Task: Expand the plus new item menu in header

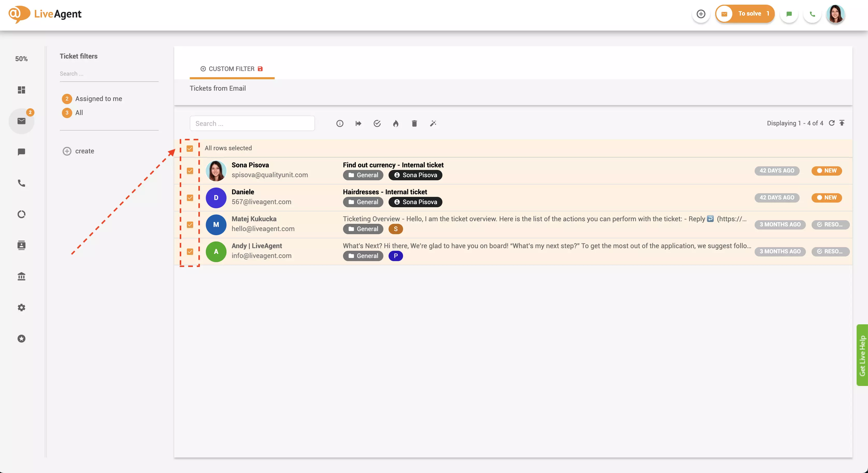Action: [x=701, y=14]
